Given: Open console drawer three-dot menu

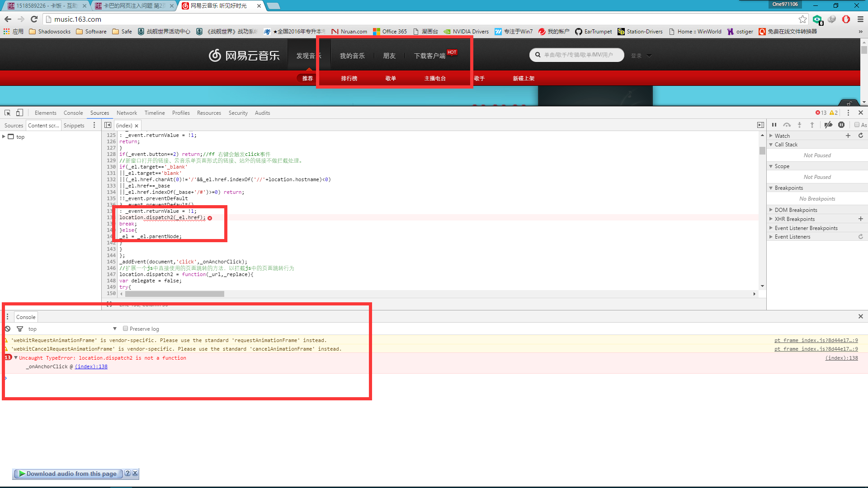Looking at the screenshot, I should point(7,317).
